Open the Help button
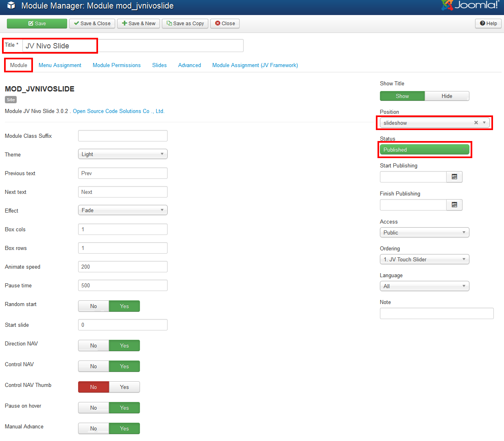This screenshot has width=504, height=441. pos(488,24)
